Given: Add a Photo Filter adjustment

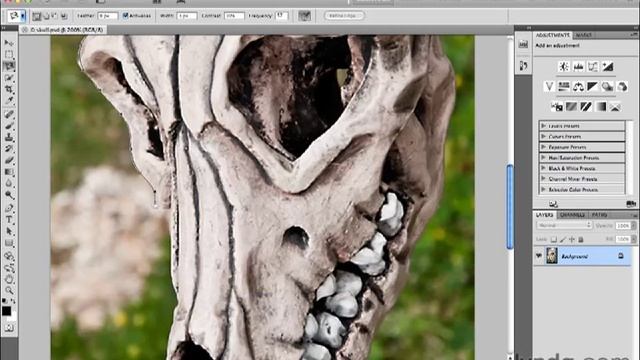Looking at the screenshot, I should [607, 86].
